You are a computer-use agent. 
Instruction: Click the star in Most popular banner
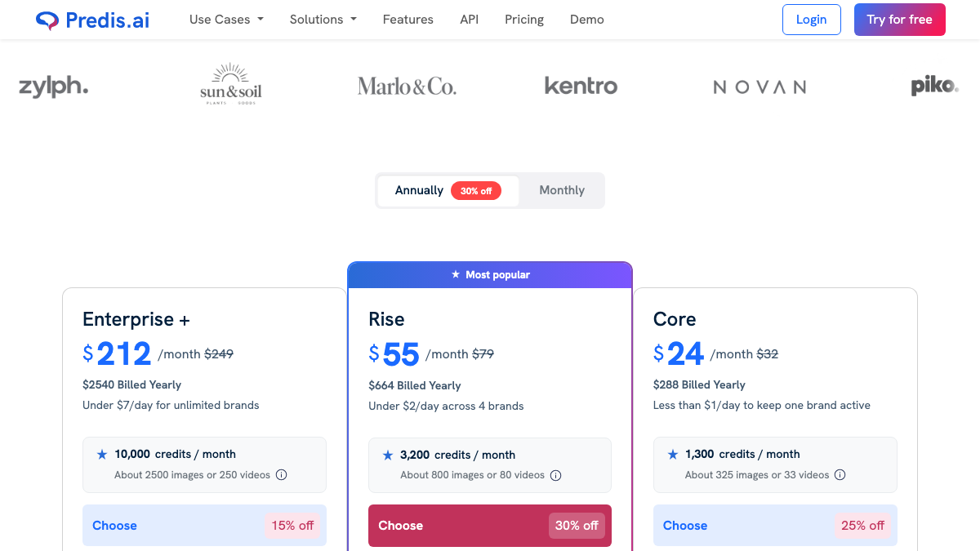tap(456, 275)
